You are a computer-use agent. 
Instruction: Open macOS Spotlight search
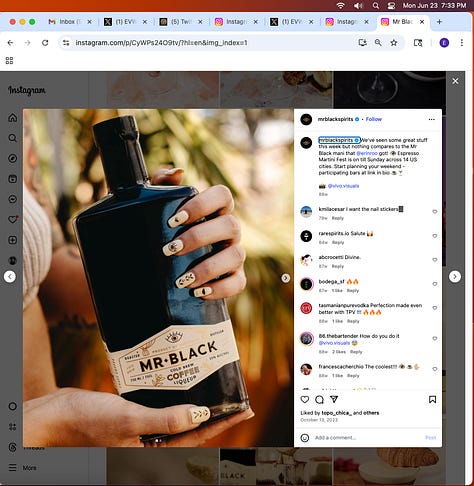(x=376, y=6)
